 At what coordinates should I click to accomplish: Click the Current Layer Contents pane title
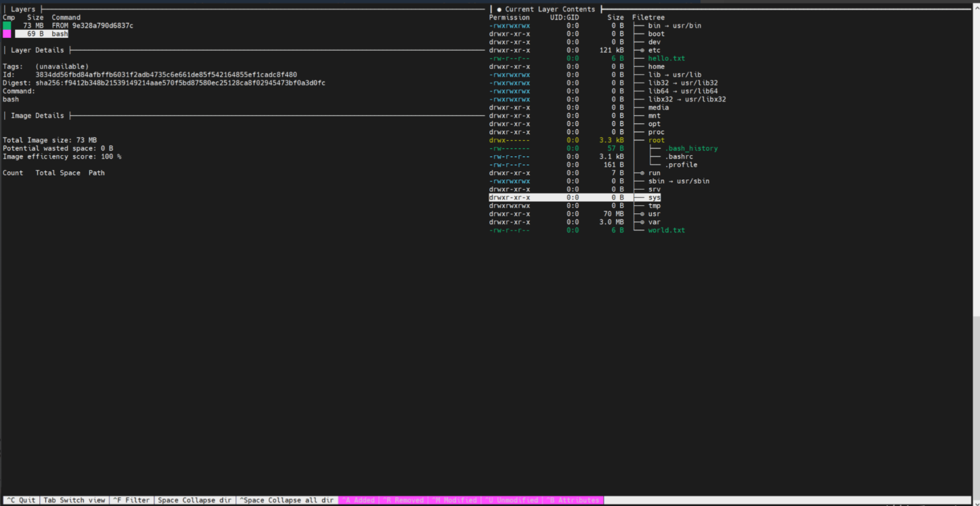[x=550, y=9]
